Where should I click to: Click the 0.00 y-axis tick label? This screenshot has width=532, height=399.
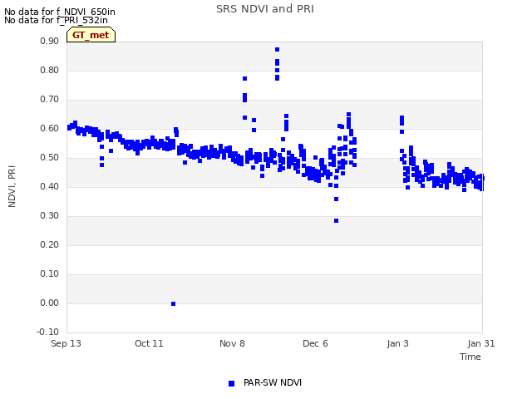50,303
